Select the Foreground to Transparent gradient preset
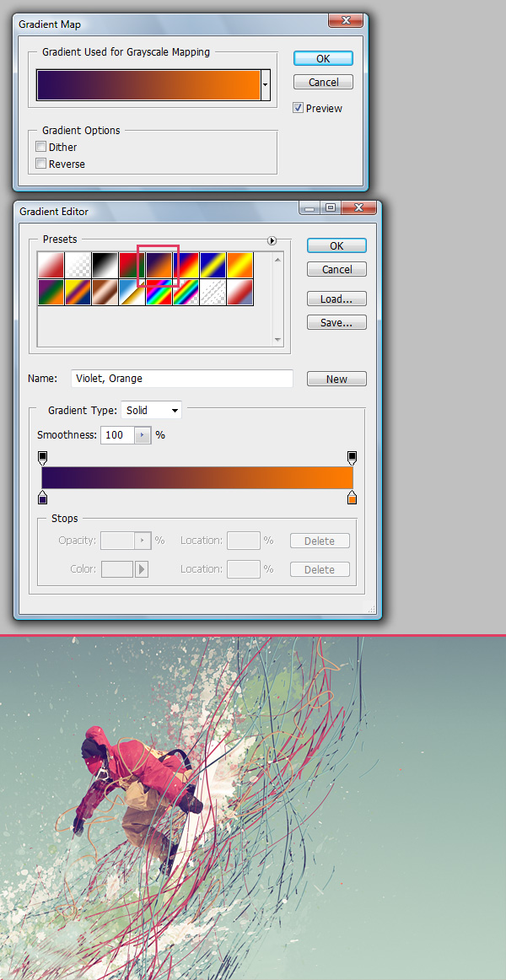 point(78,265)
